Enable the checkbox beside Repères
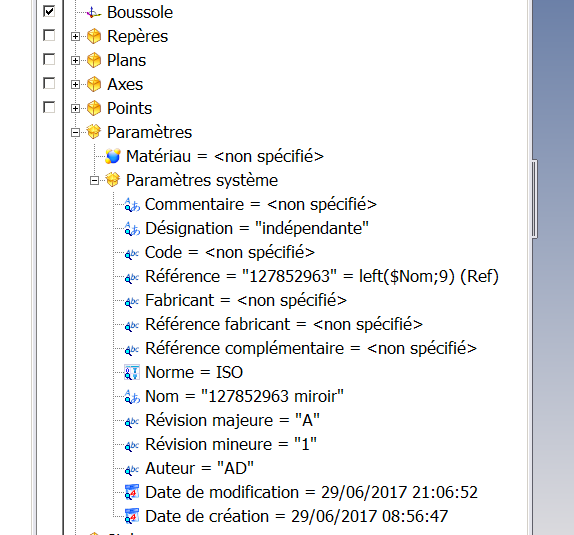This screenshot has height=535, width=574. click(49, 36)
